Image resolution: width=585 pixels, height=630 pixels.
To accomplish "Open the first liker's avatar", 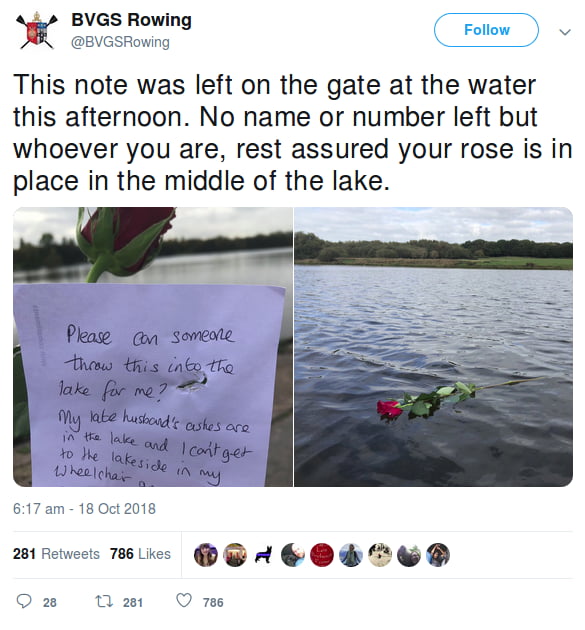I will (206, 555).
